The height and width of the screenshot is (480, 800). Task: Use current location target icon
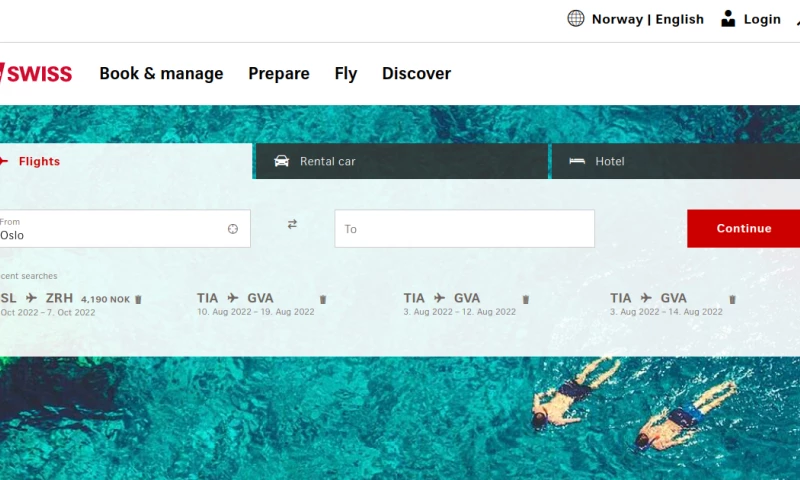(x=233, y=229)
